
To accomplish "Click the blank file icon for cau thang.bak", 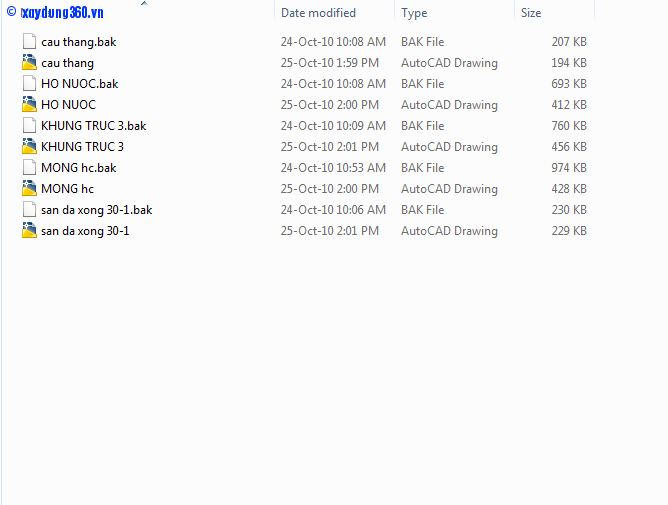I will click(x=29, y=42).
